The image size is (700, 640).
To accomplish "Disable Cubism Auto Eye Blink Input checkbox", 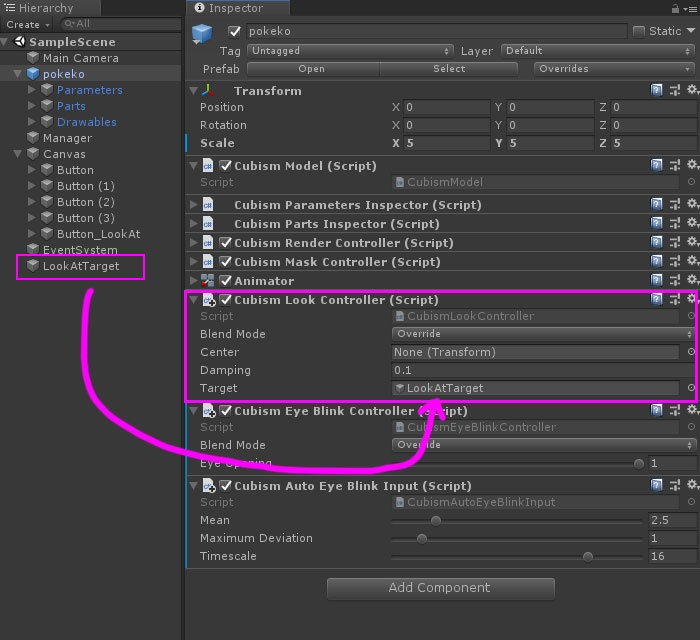I will (226, 485).
